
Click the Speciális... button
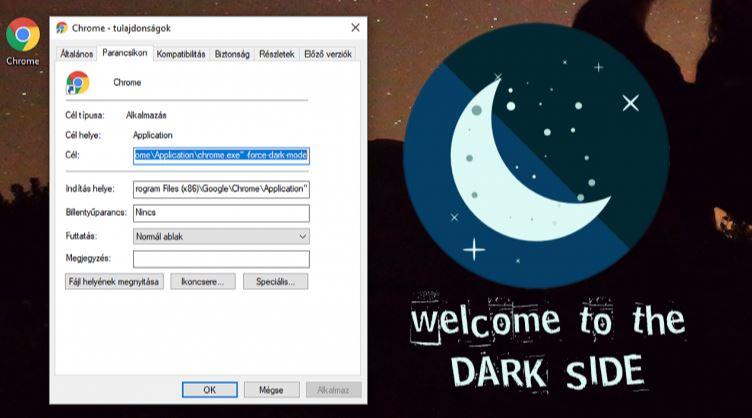(275, 281)
